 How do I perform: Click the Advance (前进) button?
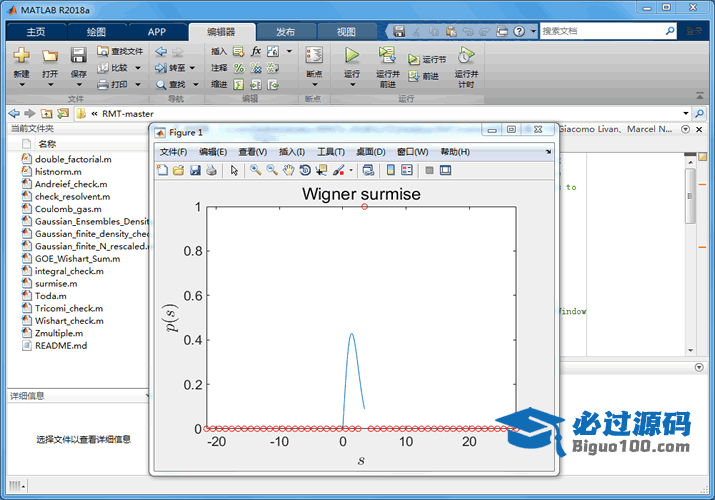(424, 76)
